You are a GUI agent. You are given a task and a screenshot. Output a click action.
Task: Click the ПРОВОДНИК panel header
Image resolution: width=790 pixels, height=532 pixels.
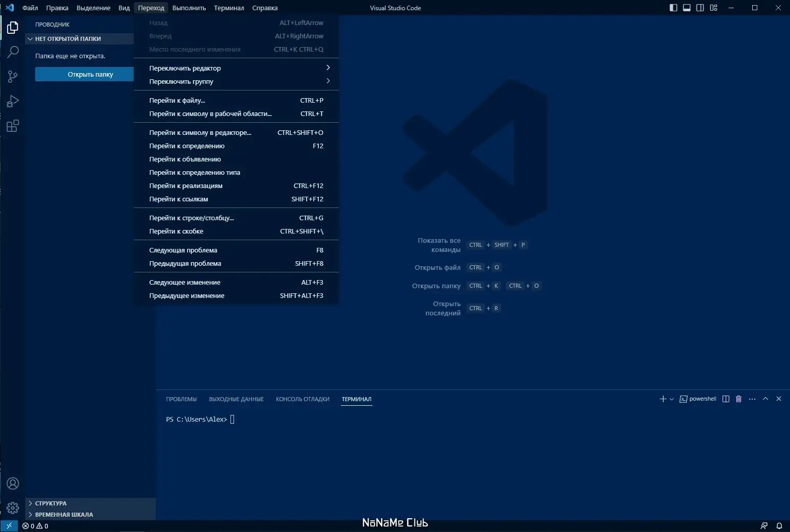53,25
